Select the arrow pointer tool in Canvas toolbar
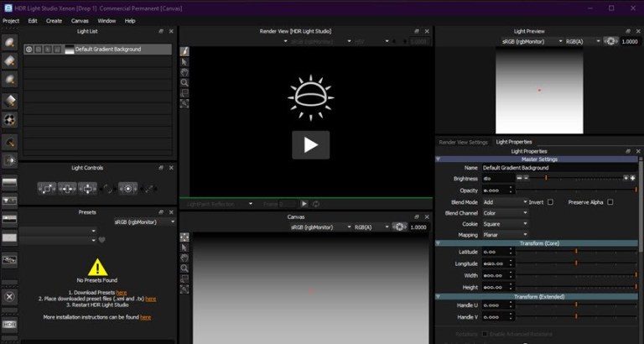This screenshot has width=644, height=344. click(x=184, y=248)
